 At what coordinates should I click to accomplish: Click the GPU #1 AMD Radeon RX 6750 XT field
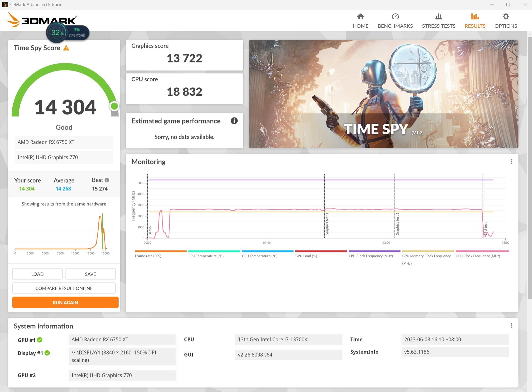pos(122,340)
